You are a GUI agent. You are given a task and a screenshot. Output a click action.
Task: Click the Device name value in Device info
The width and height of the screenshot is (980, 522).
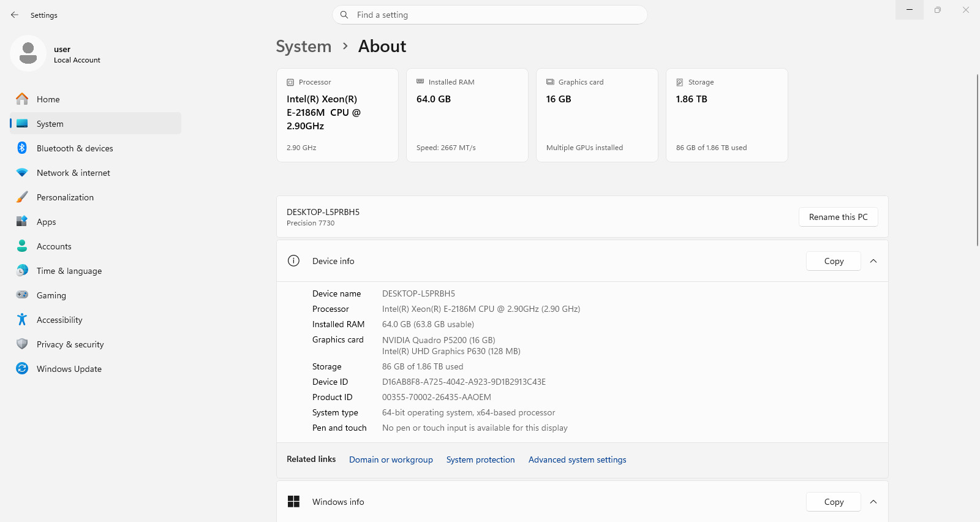418,293
